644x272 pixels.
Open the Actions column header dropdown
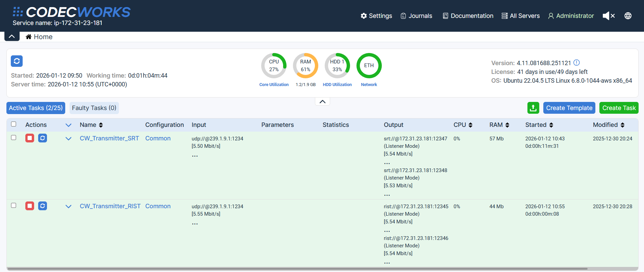tap(68, 125)
